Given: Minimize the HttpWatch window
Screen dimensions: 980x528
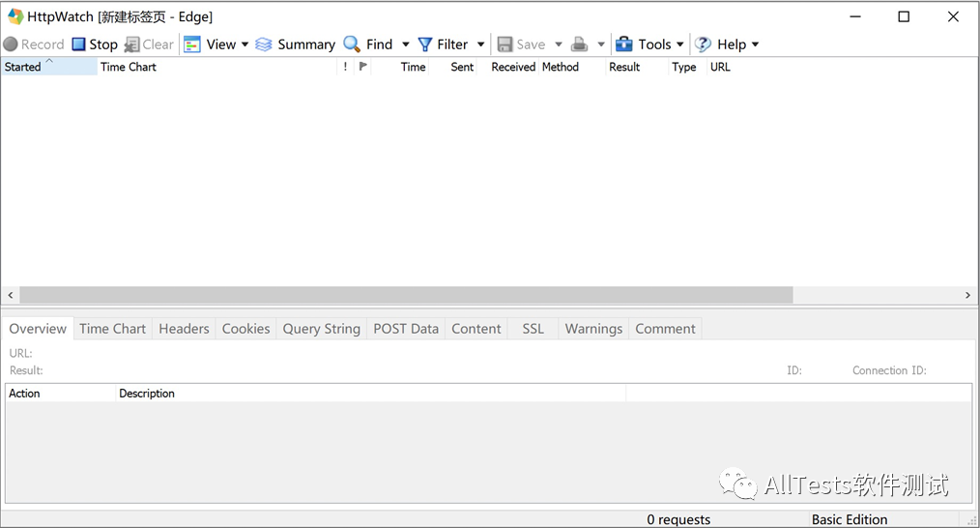Looking at the screenshot, I should coord(855,16).
